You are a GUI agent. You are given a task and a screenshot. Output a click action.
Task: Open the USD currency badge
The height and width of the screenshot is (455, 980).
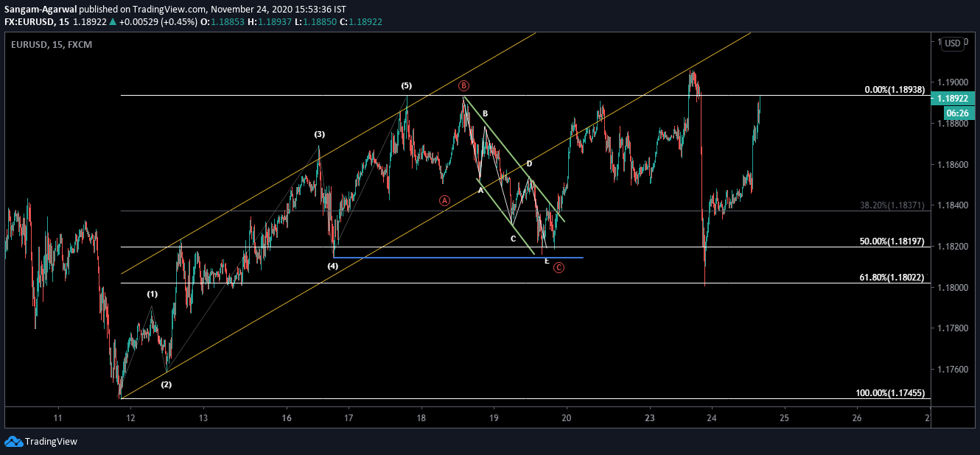[953, 43]
